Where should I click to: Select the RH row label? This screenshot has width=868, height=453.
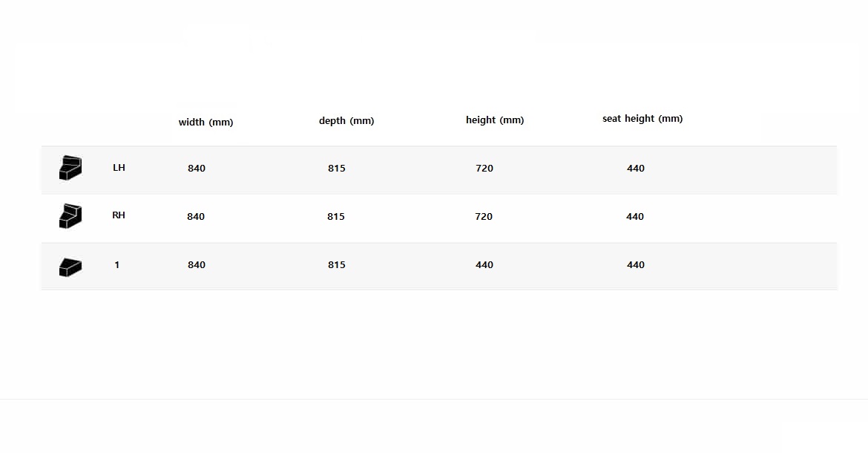pos(119,215)
